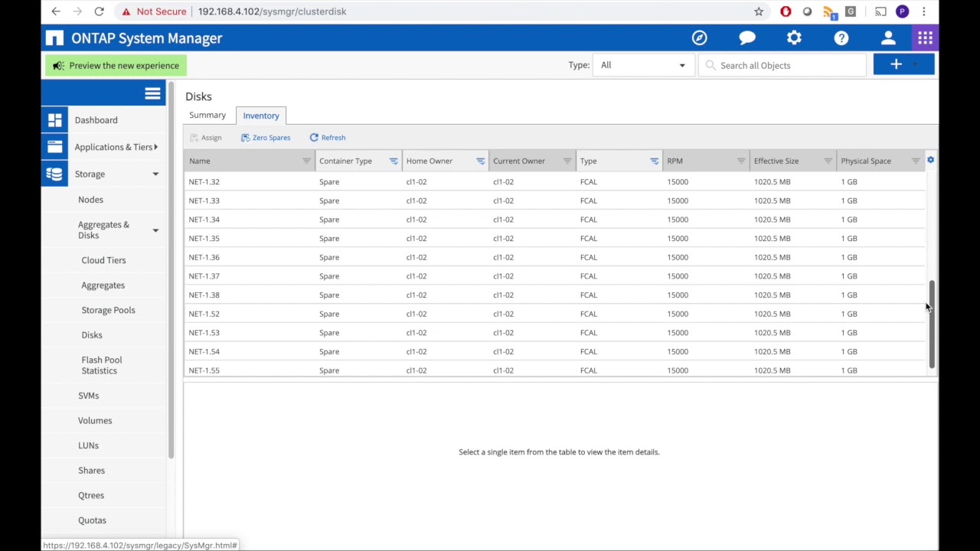Open the Type All dropdown
This screenshot has height=551, width=980.
click(643, 65)
